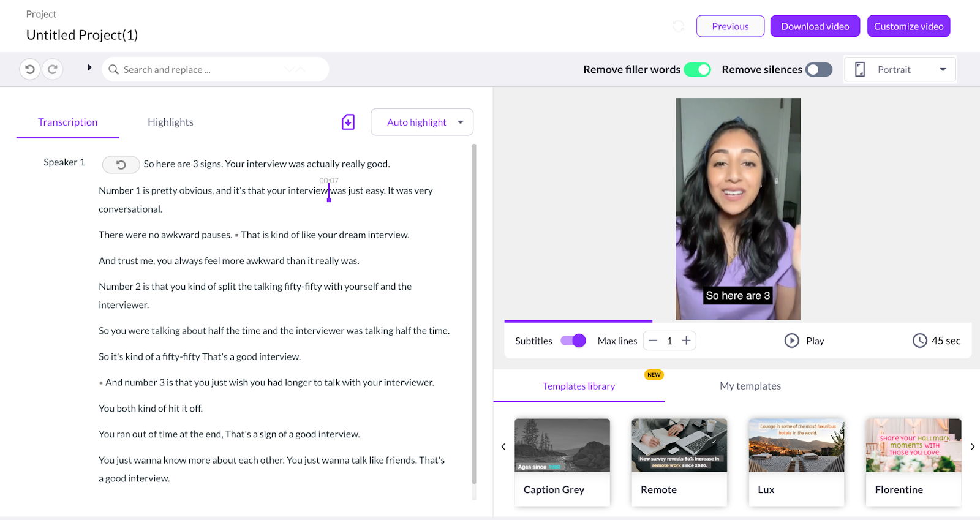Expand the Auto highlight dropdown
The width and height of the screenshot is (980, 520).
pyautogui.click(x=422, y=122)
